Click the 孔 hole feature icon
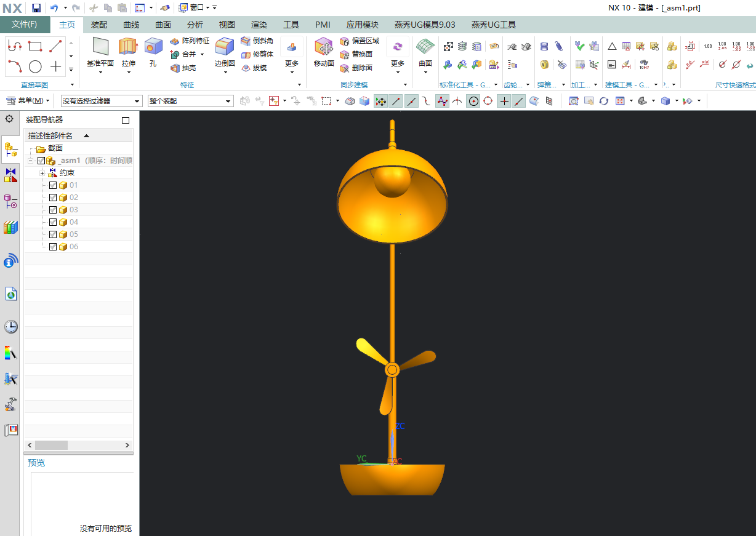Viewport: 756px width, 536px height. (x=153, y=46)
